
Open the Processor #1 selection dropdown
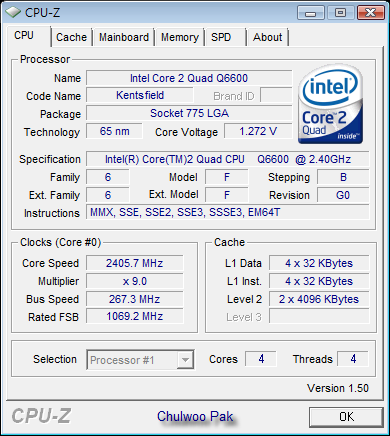[x=140, y=360]
